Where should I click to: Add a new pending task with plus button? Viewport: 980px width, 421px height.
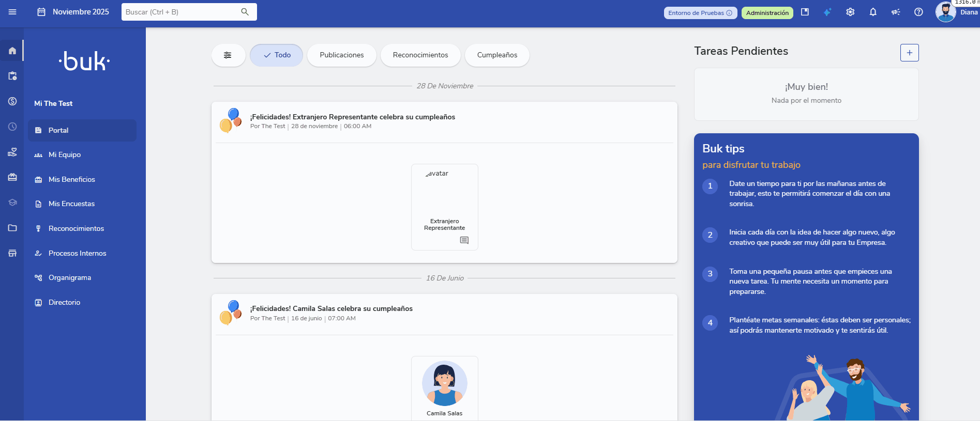click(x=909, y=53)
